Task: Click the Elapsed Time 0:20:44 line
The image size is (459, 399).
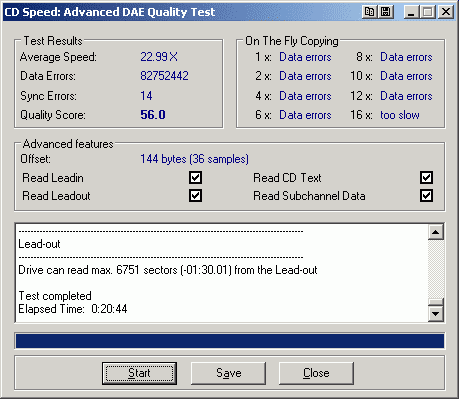Action: click(x=73, y=309)
